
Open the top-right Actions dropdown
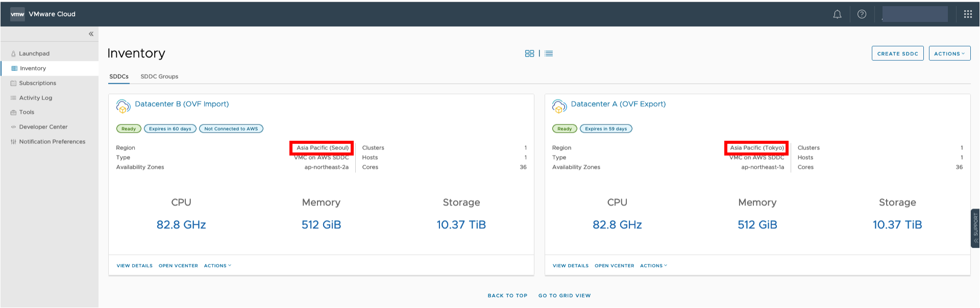click(949, 54)
